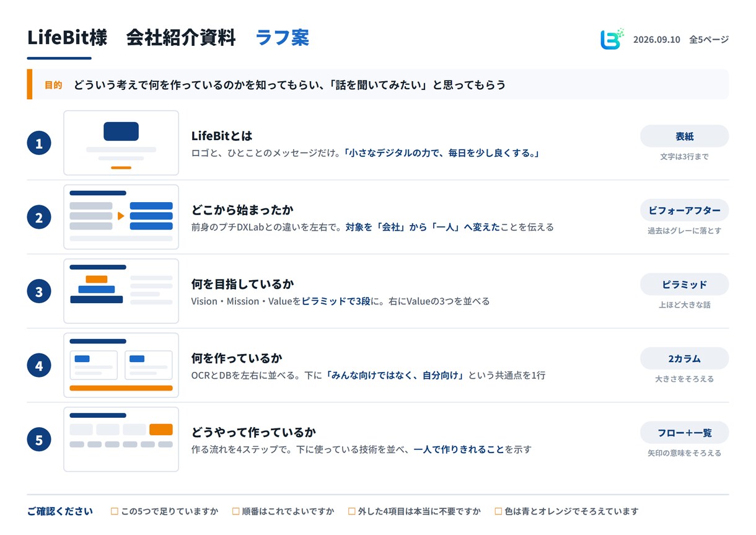This screenshot has width=756, height=535.
Task: Check 外した4項目は本当に不要ですか checkbox
Action: point(352,511)
